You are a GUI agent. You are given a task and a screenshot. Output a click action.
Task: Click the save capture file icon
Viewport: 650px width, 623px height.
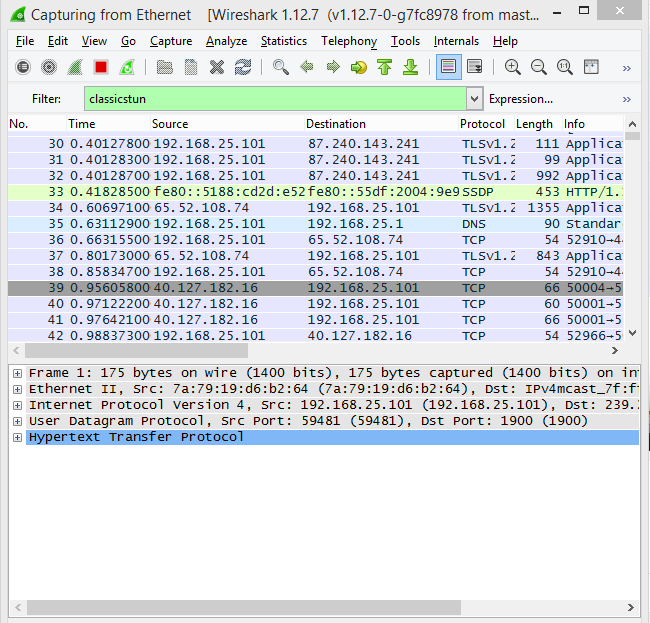pos(191,67)
